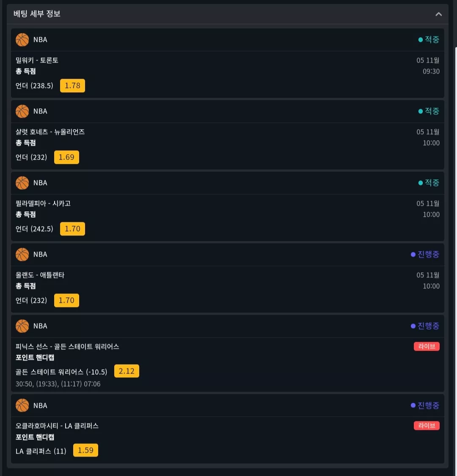
Task: Click the 베팅 세부 정보 header title
Action: [x=37, y=14]
